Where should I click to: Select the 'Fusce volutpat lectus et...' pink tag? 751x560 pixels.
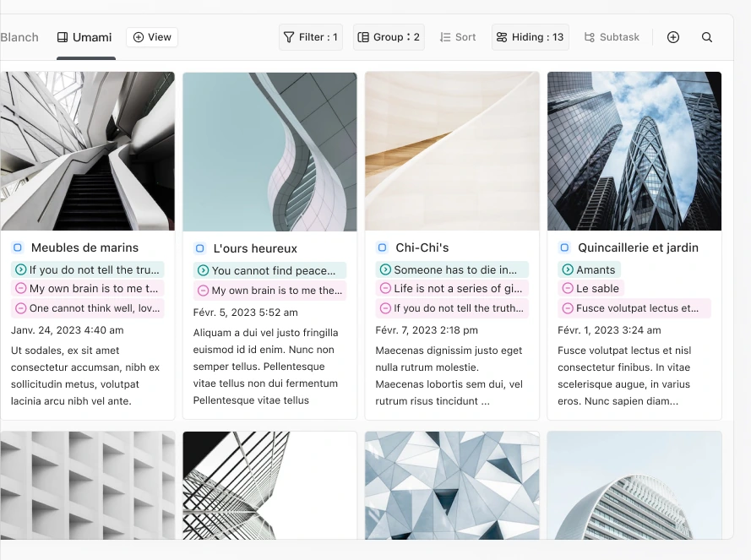[634, 308]
